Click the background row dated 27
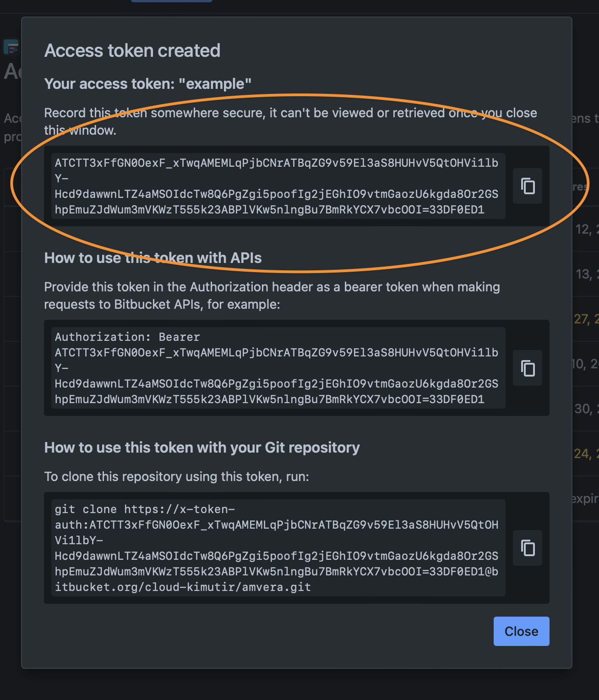The width and height of the screenshot is (599, 700). [585, 319]
